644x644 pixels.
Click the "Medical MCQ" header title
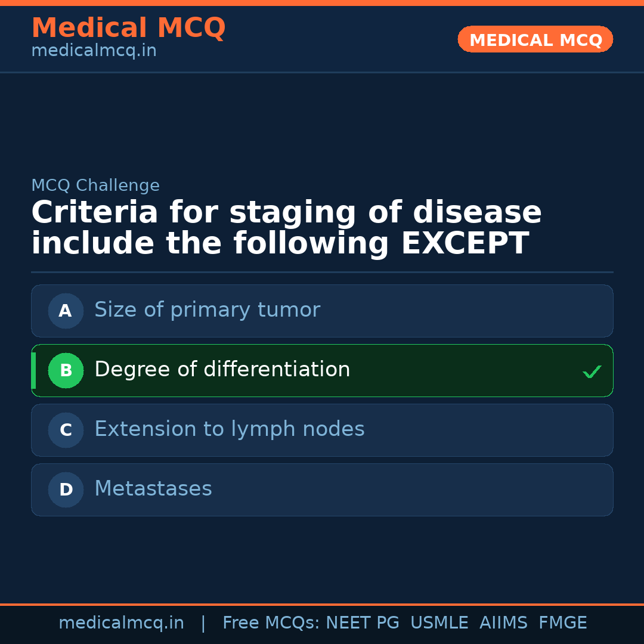point(128,27)
